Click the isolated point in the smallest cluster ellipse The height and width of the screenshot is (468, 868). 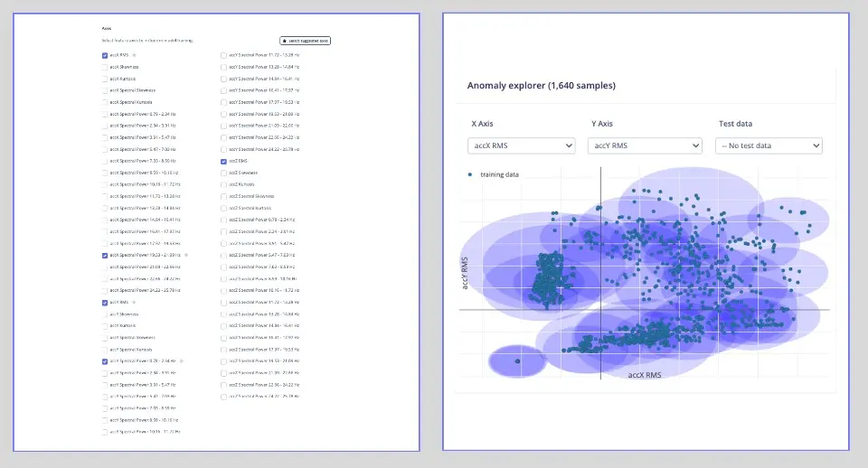pos(518,361)
